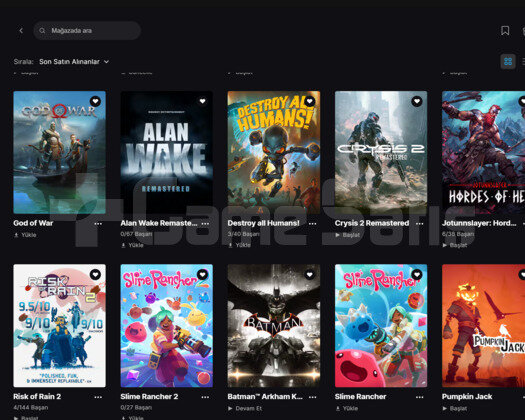525x420 pixels.
Task: Click Yükle under God of War
Action: tap(25, 235)
